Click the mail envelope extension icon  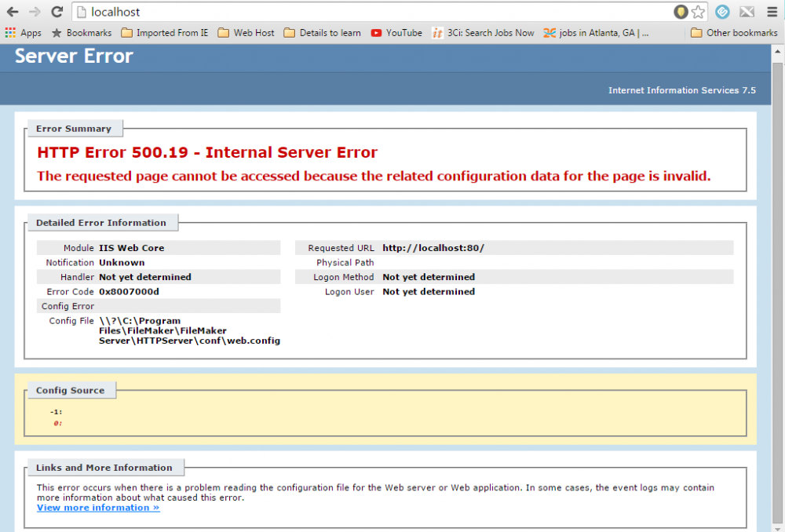[747, 12]
